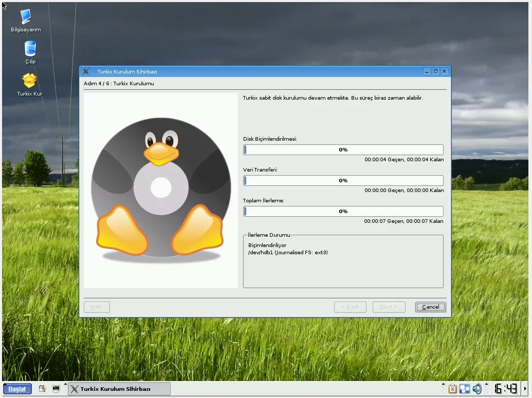The width and height of the screenshot is (532, 398).
Task: Click the Help button
Action: pos(97,307)
